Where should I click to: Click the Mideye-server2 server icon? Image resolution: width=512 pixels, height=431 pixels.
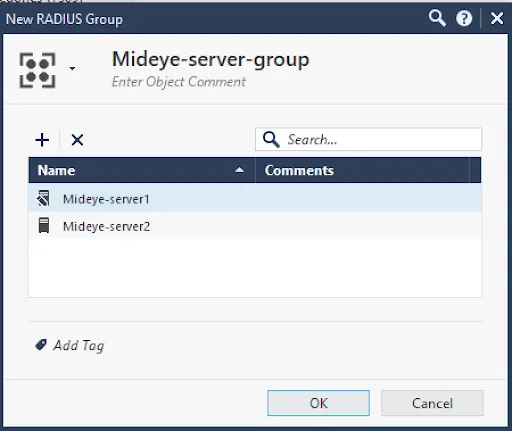[x=44, y=225]
